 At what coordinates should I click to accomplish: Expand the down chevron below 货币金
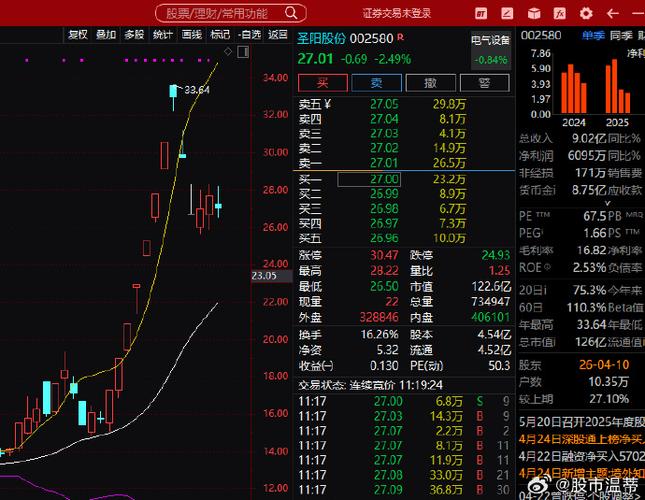point(607,203)
